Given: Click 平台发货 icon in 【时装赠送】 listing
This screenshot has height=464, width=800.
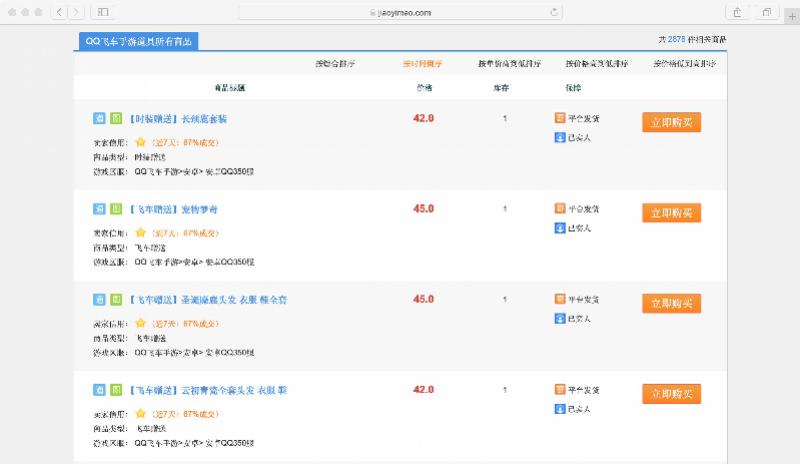Looking at the screenshot, I should click(x=560, y=118).
